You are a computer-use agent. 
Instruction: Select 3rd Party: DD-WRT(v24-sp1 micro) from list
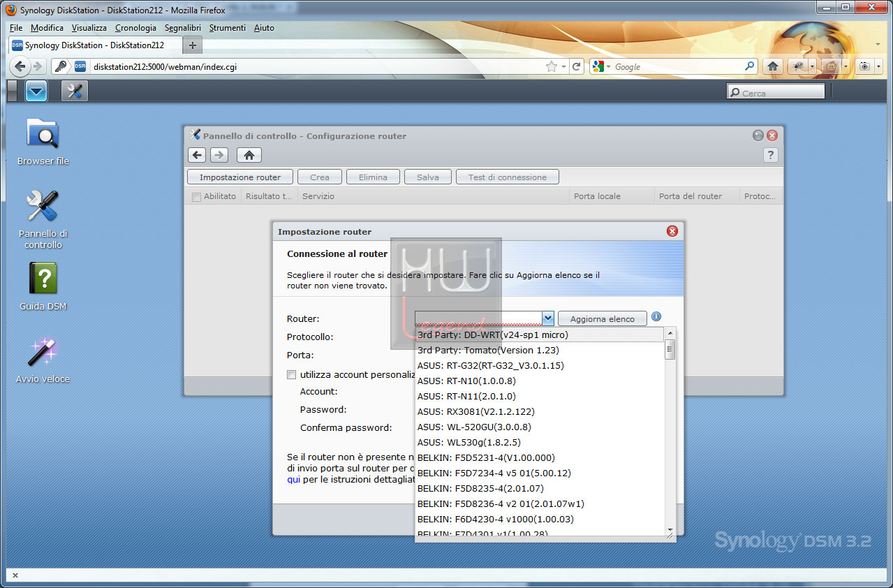539,335
